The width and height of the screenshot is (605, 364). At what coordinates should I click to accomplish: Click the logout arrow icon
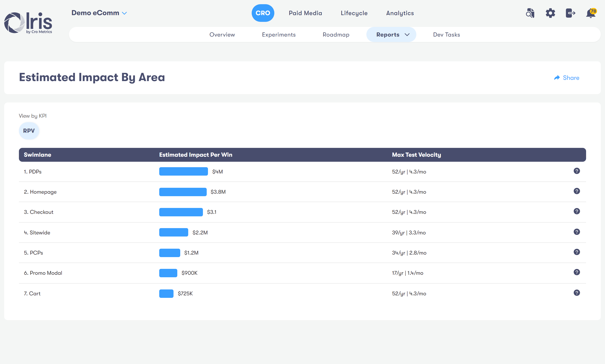(x=570, y=13)
